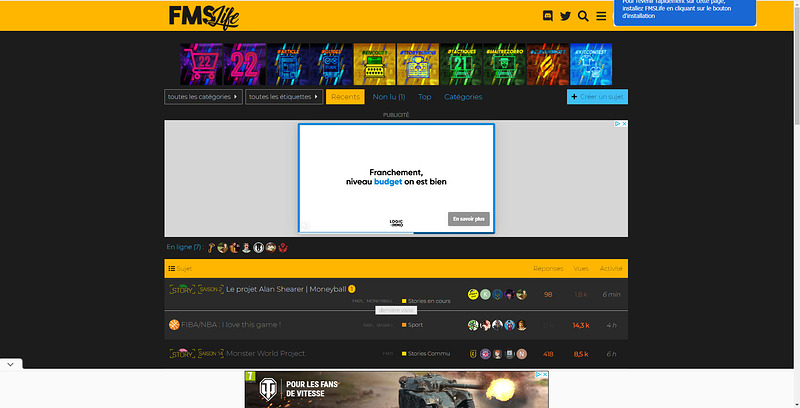Click the '8,5 k' views on Monster World row

click(x=581, y=354)
